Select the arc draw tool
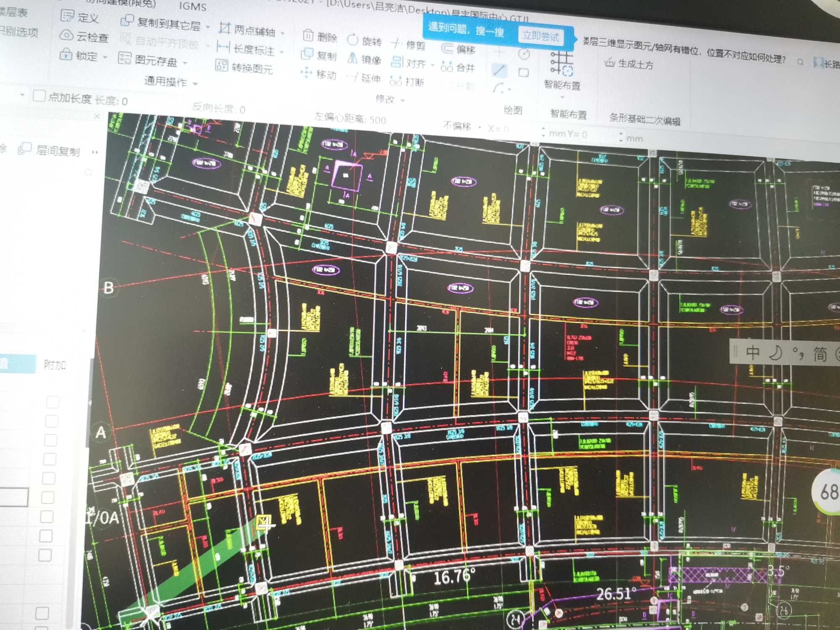The width and height of the screenshot is (840, 630). tap(499, 88)
